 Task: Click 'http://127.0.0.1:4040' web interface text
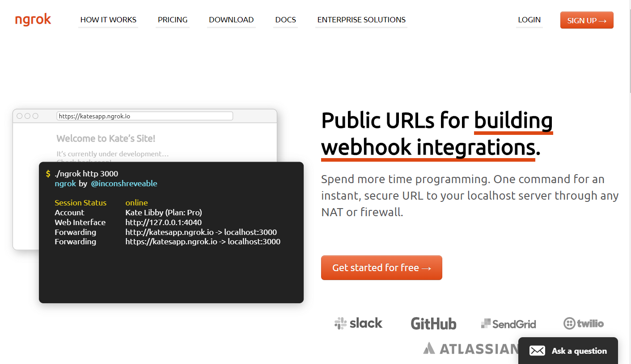point(163,222)
